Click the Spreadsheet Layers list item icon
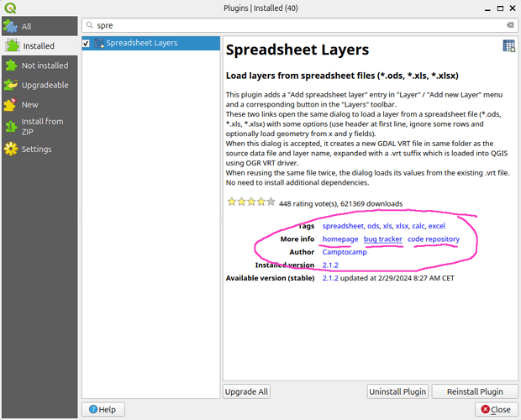This screenshot has height=420, width=521. (99, 43)
